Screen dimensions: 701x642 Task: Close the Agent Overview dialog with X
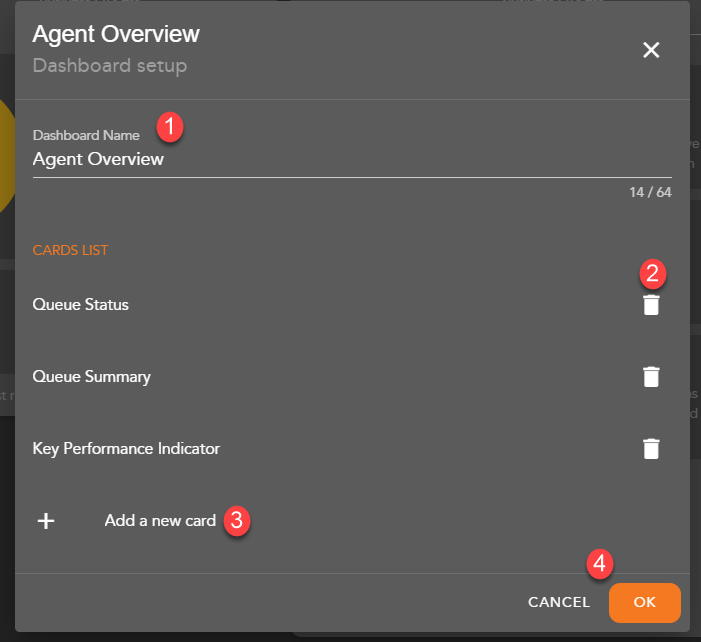pyautogui.click(x=651, y=50)
